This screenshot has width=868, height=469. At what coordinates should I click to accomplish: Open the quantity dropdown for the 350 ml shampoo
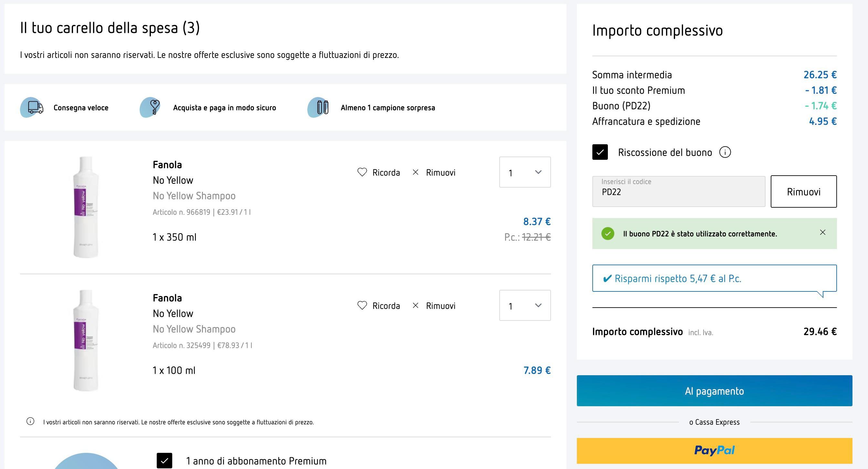524,172
